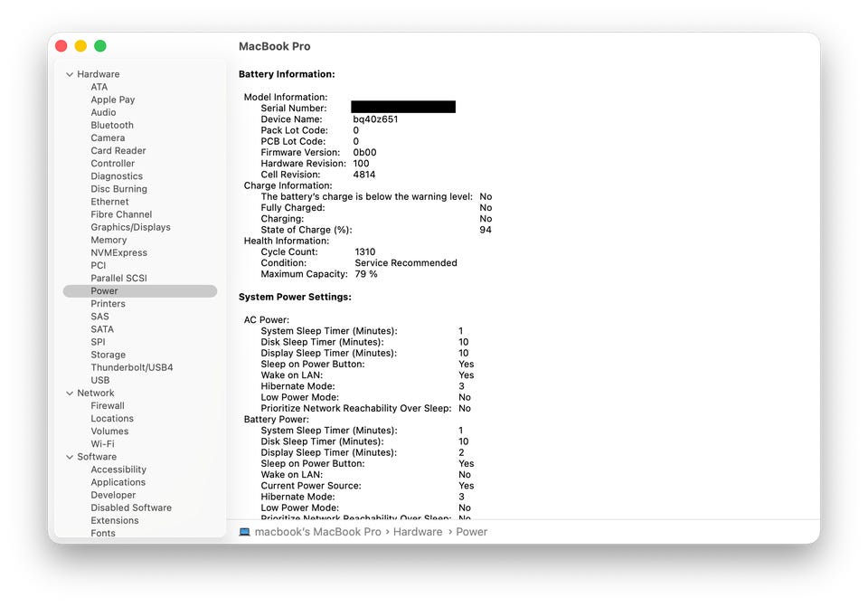Viewport: 868px width, 607px height.
Task: Click the Hardware Revision value 100
Action: [x=361, y=164]
